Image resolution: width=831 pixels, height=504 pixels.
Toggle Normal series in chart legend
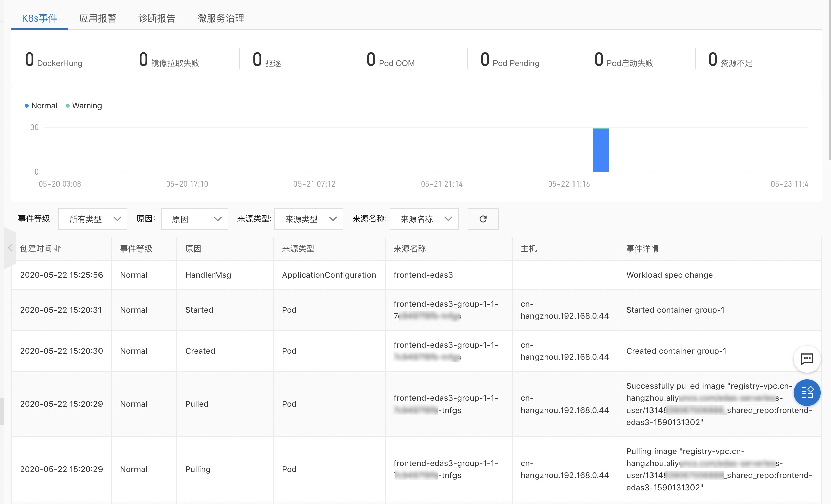41,106
